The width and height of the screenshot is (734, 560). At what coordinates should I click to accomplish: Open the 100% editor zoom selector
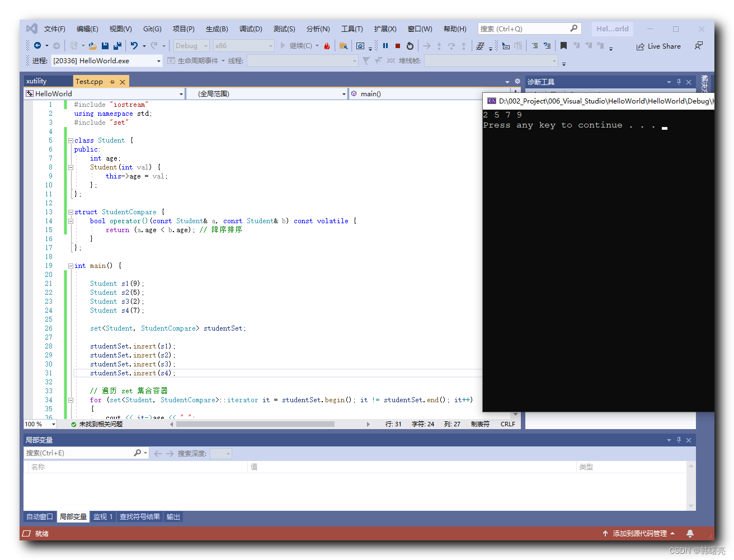point(39,424)
